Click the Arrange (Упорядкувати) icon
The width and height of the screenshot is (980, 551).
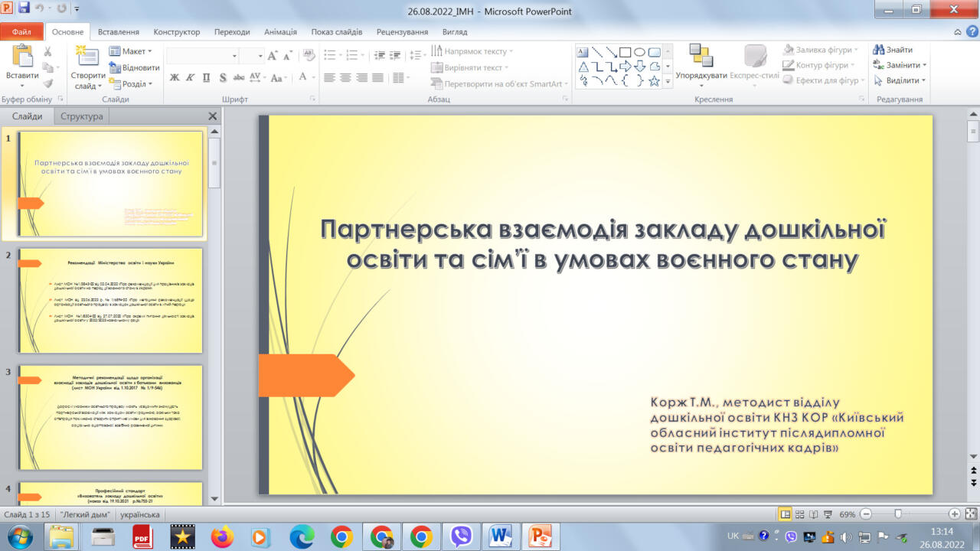click(x=701, y=55)
